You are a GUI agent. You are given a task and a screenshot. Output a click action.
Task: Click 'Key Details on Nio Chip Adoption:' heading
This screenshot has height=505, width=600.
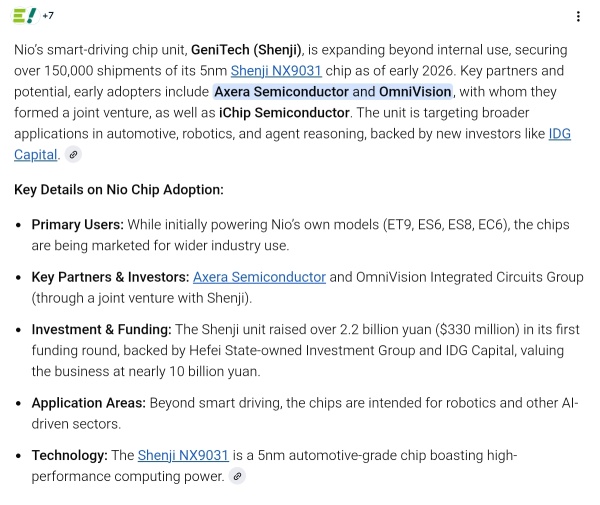pos(119,190)
